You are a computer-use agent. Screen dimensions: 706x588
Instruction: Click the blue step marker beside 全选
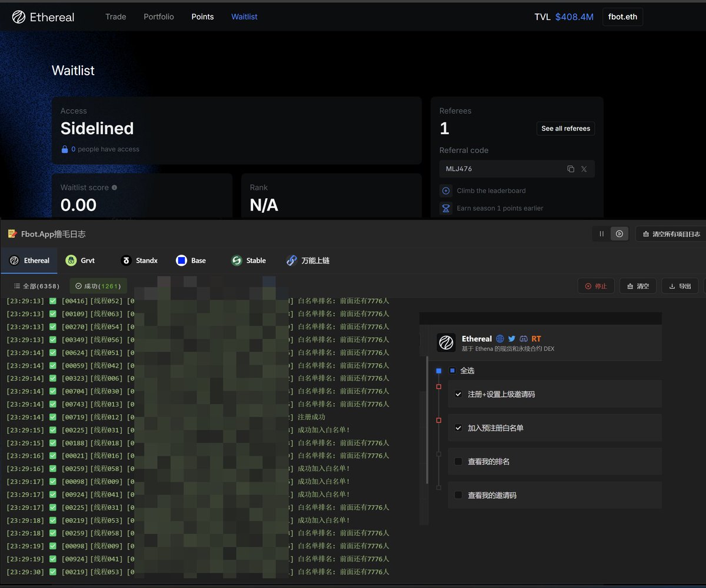[438, 370]
